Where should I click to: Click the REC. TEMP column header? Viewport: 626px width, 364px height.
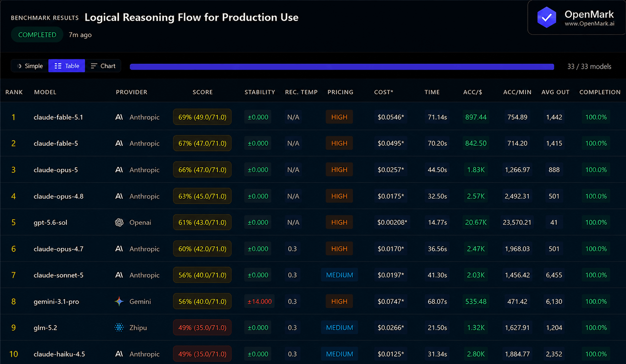tap(301, 92)
